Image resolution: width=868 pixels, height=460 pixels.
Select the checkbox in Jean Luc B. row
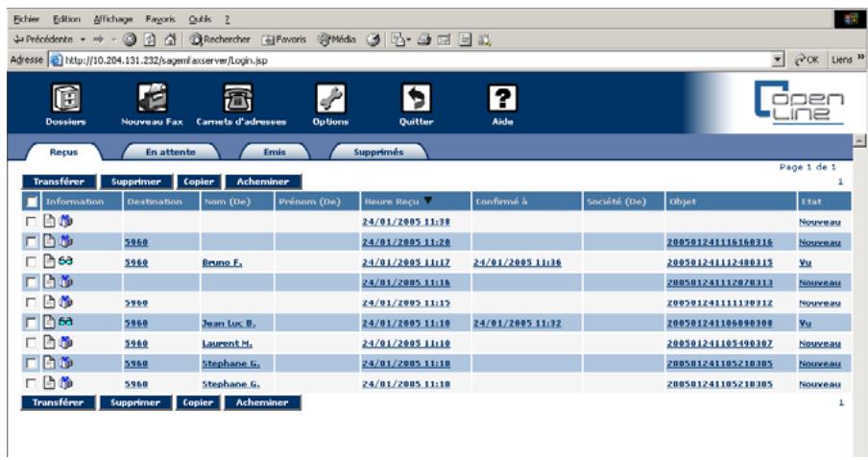pyautogui.click(x=31, y=323)
